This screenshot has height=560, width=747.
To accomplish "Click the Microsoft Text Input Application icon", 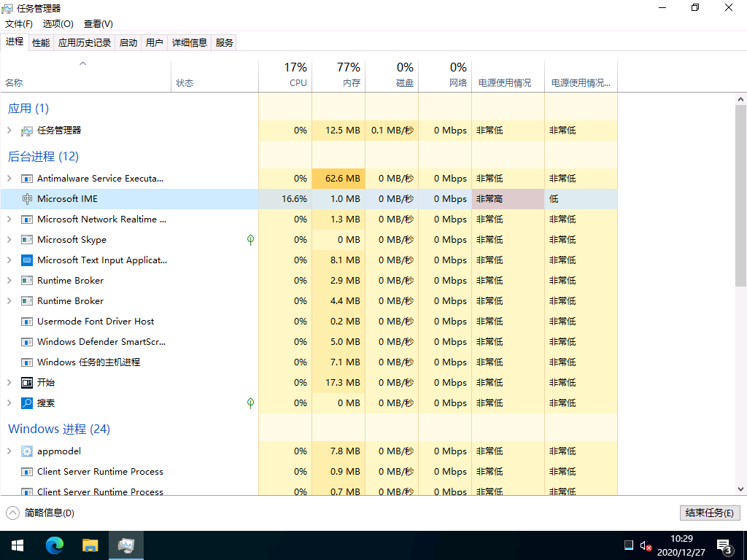I will tap(27, 260).
